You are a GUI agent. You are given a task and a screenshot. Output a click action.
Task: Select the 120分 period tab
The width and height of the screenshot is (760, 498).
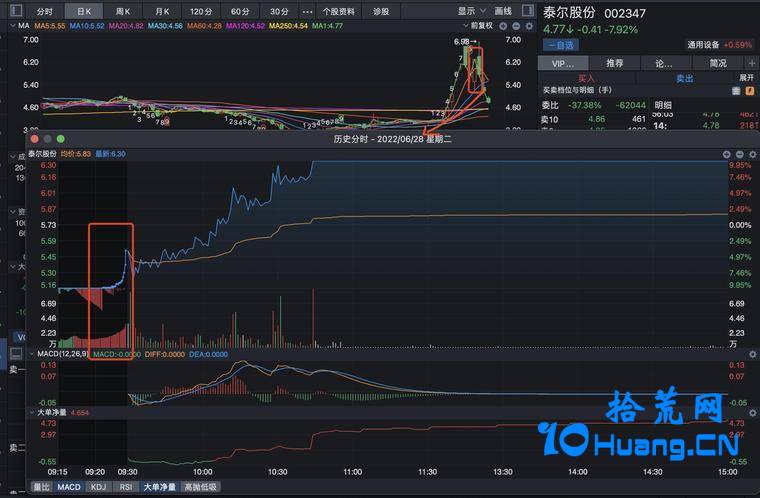click(x=201, y=11)
